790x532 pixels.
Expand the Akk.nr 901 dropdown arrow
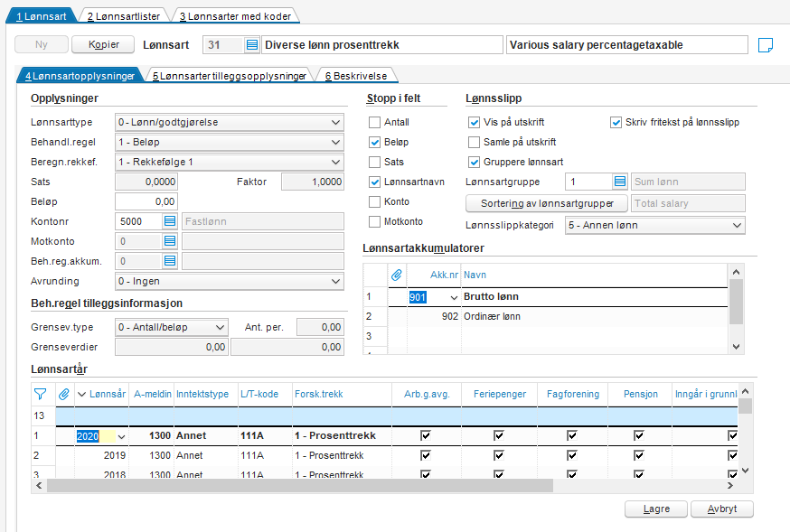coord(454,297)
